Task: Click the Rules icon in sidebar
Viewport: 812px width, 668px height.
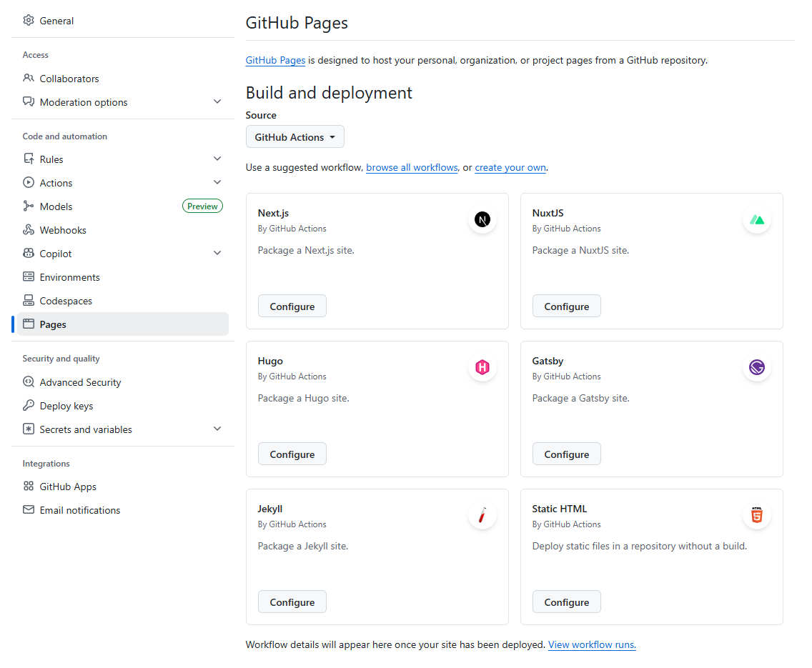Action: pos(29,159)
